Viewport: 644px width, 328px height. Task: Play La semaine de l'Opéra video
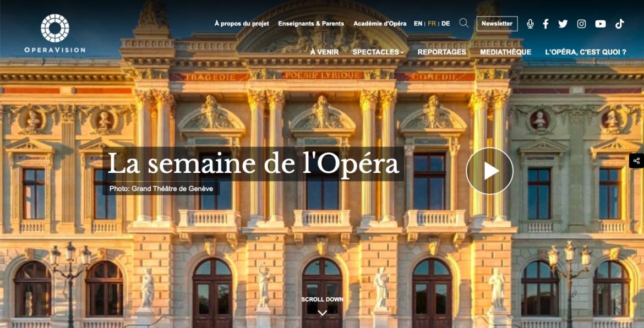pyautogui.click(x=489, y=171)
